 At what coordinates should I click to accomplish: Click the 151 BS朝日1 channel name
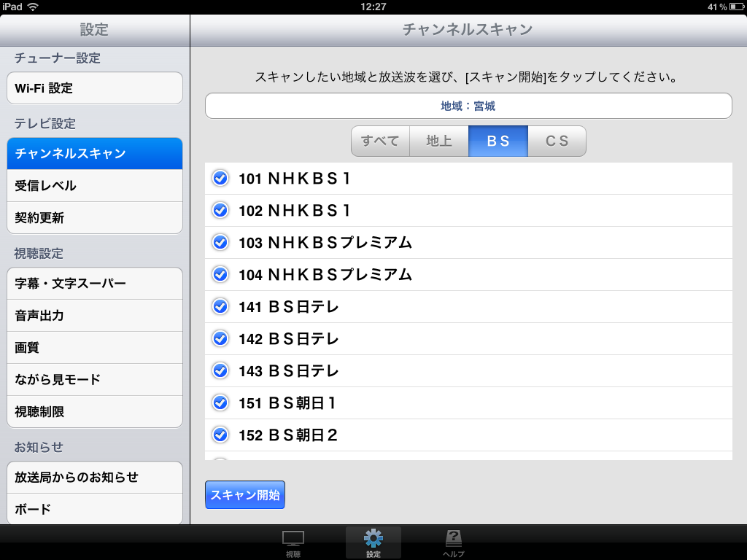tap(287, 403)
